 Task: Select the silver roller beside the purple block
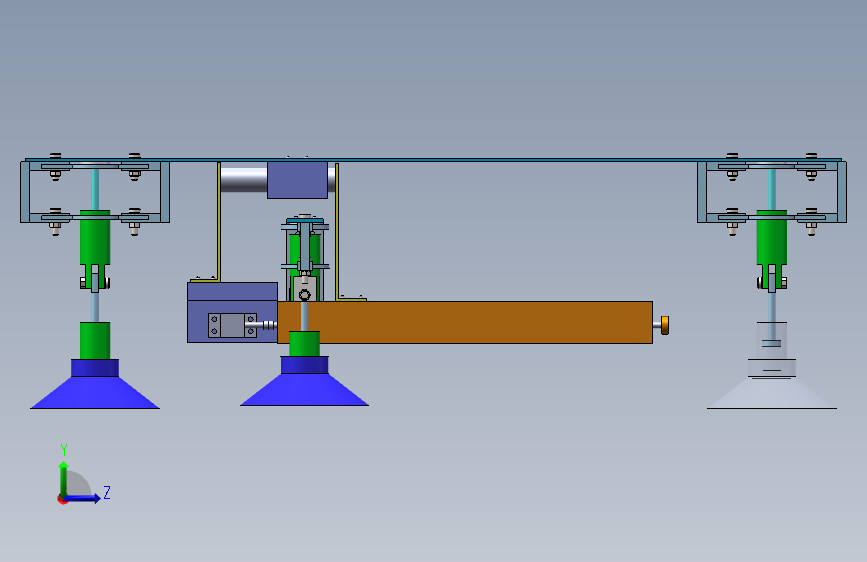pyautogui.click(x=244, y=179)
